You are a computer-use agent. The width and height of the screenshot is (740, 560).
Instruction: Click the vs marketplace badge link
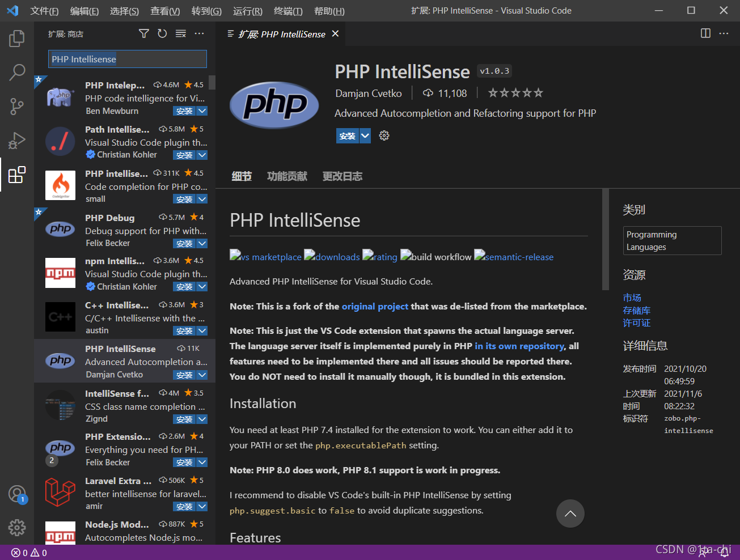265,257
